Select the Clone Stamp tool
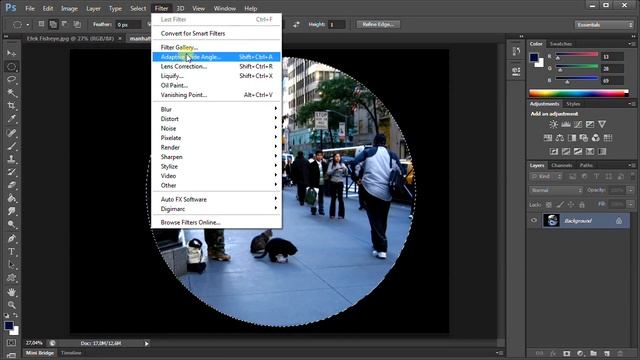This screenshot has width=640, height=360. 11,159
